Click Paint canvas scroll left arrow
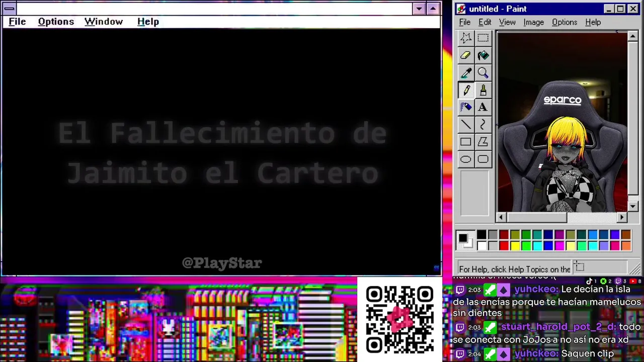Viewport: 644px width, 362px height. [x=501, y=217]
